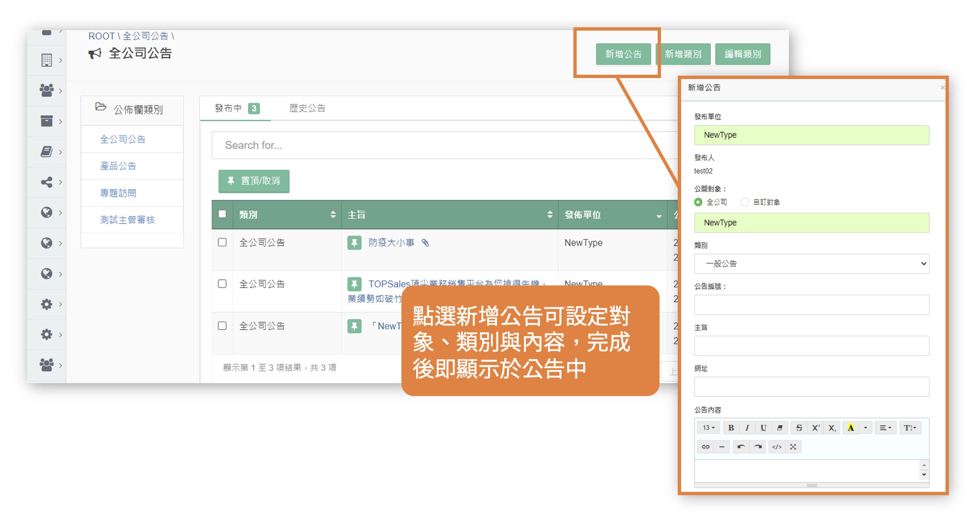Select 產品公告 in the bulletin categories
Screen dimensions: 980x522
tap(118, 166)
